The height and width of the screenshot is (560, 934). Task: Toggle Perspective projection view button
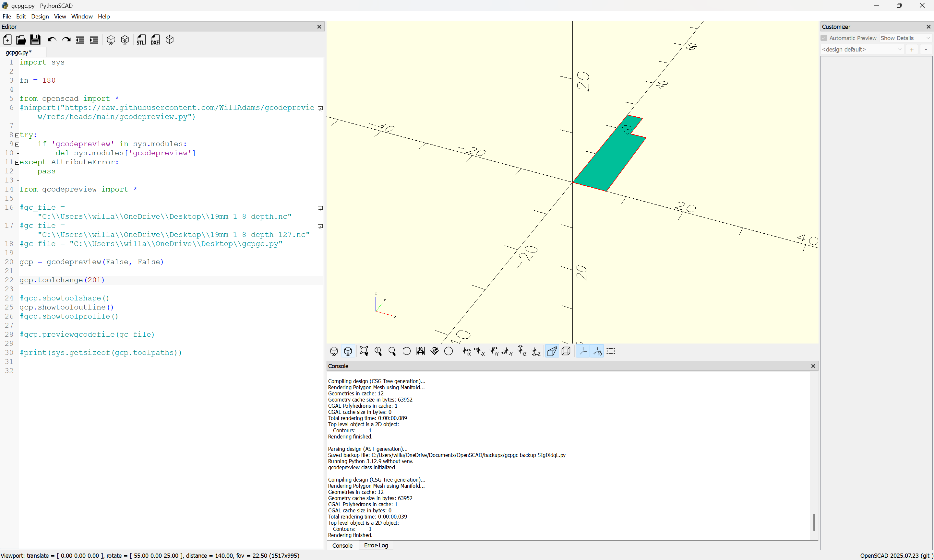[552, 351]
